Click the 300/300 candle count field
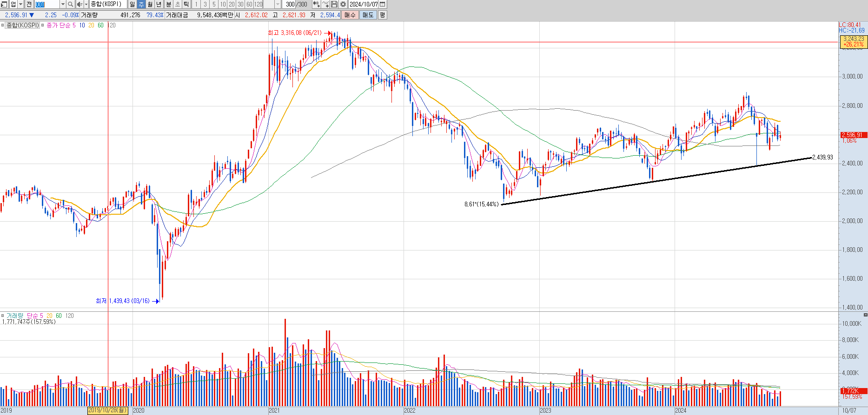 click(x=296, y=4)
